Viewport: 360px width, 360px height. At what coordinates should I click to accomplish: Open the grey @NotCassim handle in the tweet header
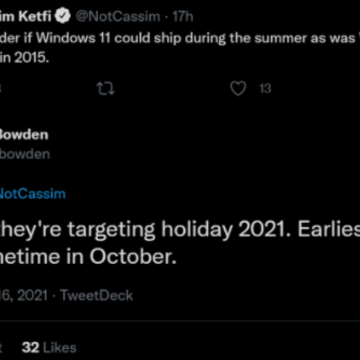tap(118, 16)
